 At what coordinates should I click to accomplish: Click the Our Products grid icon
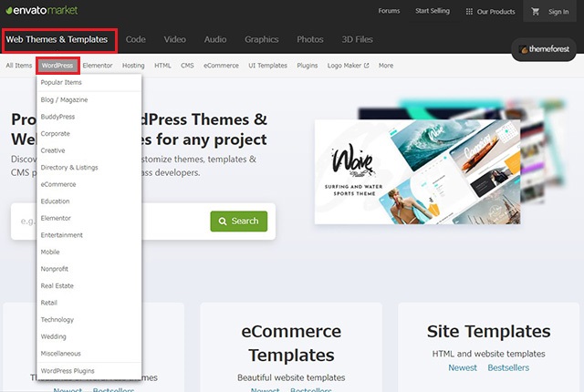[469, 12]
